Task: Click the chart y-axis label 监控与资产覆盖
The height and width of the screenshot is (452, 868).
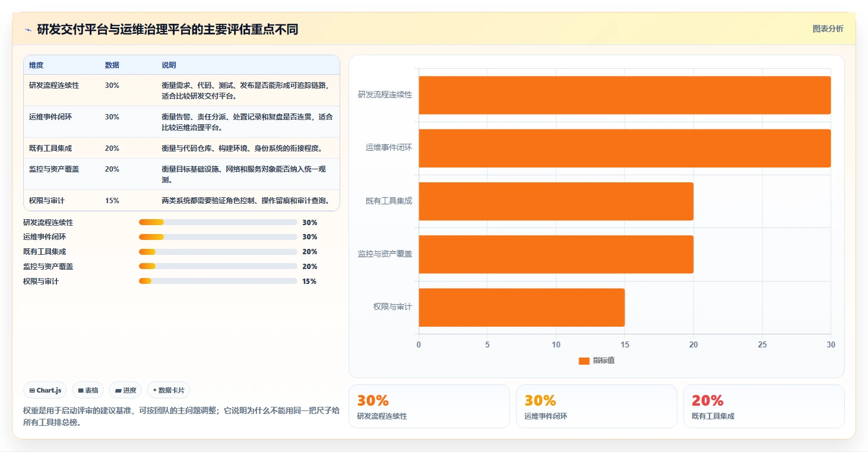Action: point(385,254)
